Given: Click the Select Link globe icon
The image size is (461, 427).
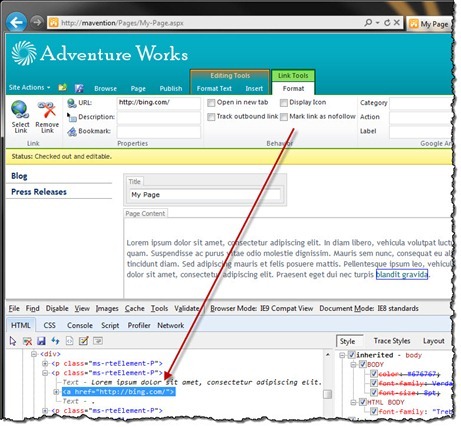Looking at the screenshot, I should 20,110.
